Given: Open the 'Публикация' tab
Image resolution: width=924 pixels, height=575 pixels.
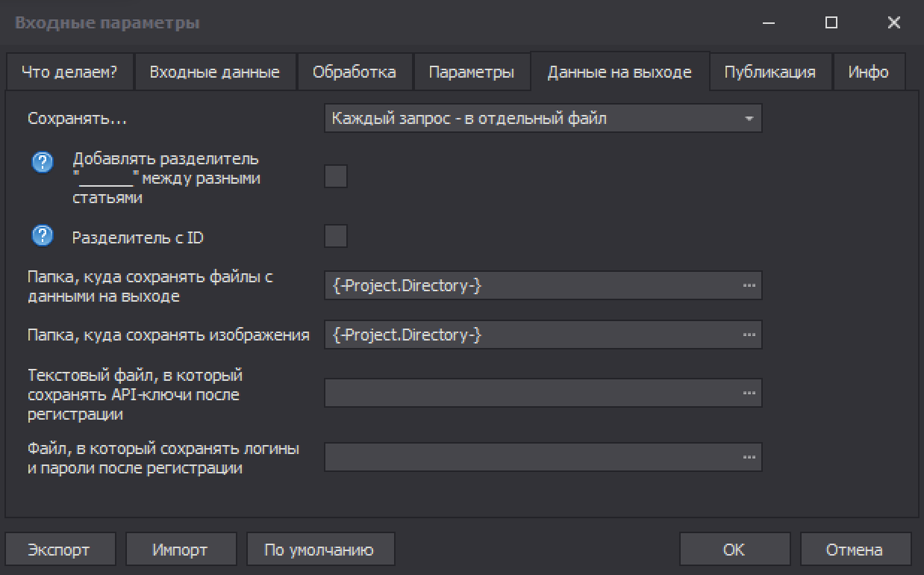Looking at the screenshot, I should tap(770, 72).
